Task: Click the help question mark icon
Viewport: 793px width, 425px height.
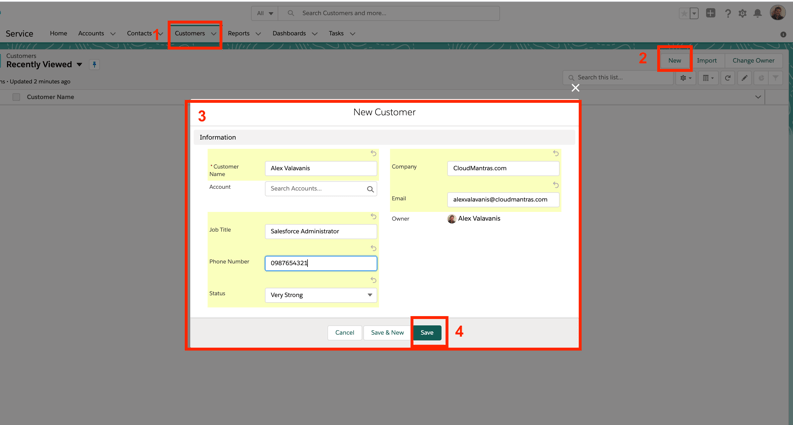Action: (x=727, y=14)
